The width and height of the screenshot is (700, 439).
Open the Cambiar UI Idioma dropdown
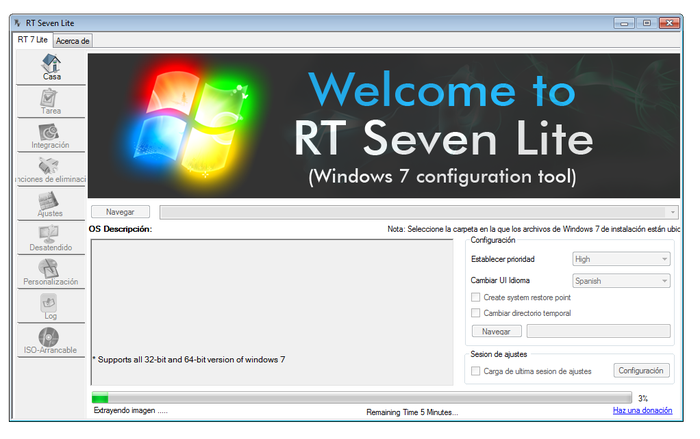[621, 281]
